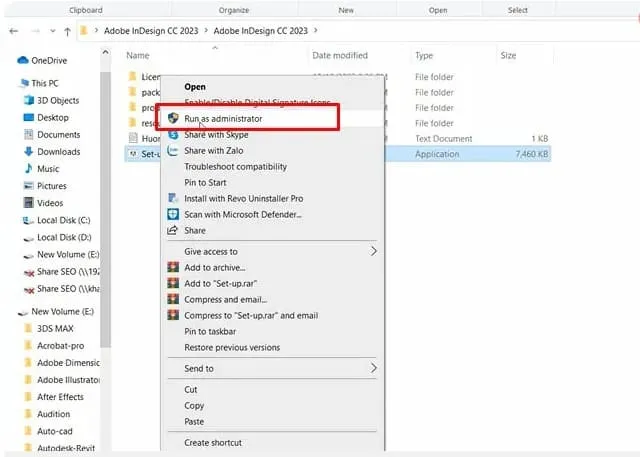Click the Videos icon in sidebar

pos(29,203)
